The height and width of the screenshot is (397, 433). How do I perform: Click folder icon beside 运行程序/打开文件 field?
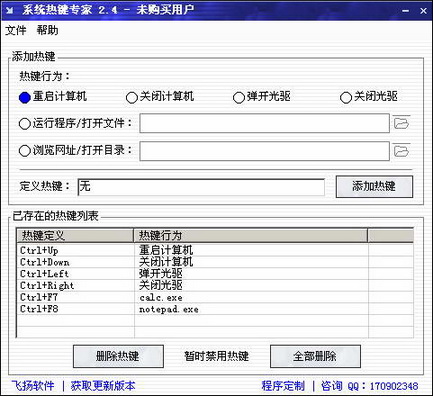401,123
